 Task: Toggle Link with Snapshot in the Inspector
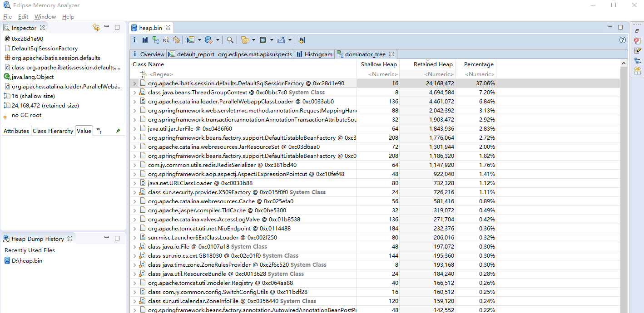pos(96,27)
